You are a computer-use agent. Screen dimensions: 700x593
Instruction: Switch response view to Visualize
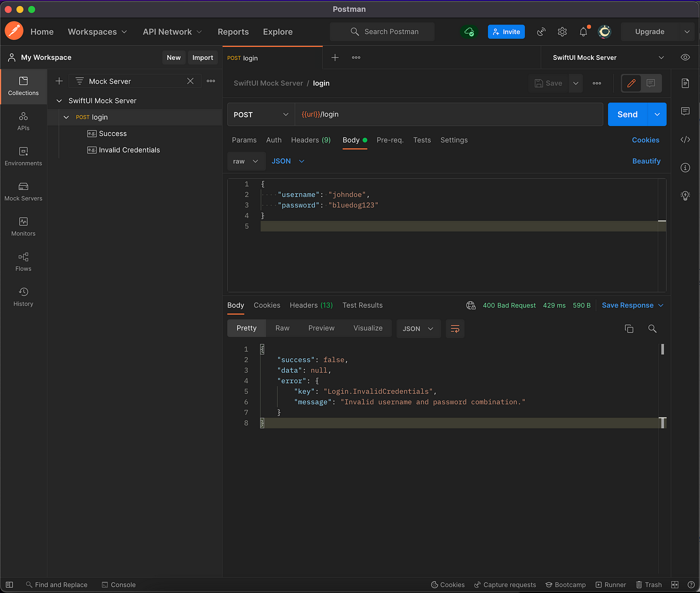368,328
